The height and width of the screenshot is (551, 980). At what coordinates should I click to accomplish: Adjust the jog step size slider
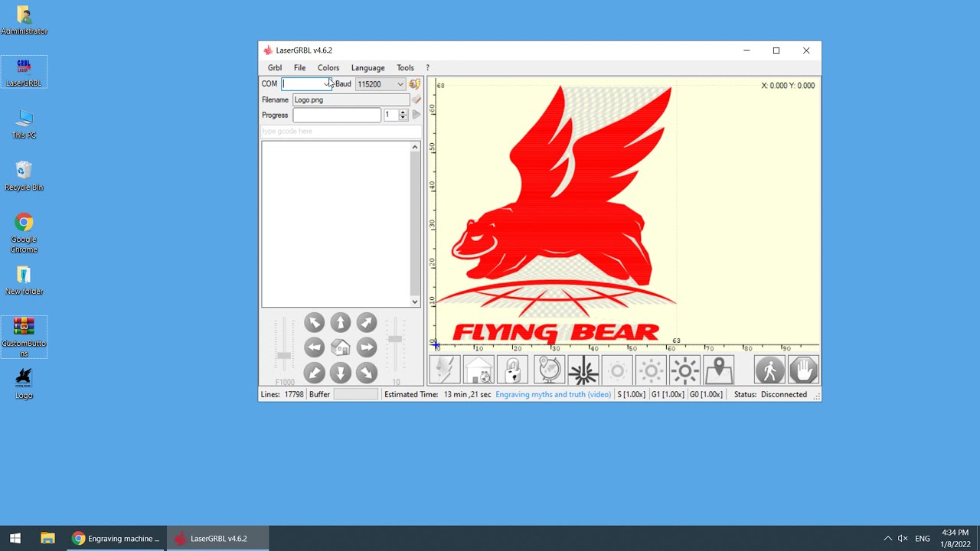(395, 339)
